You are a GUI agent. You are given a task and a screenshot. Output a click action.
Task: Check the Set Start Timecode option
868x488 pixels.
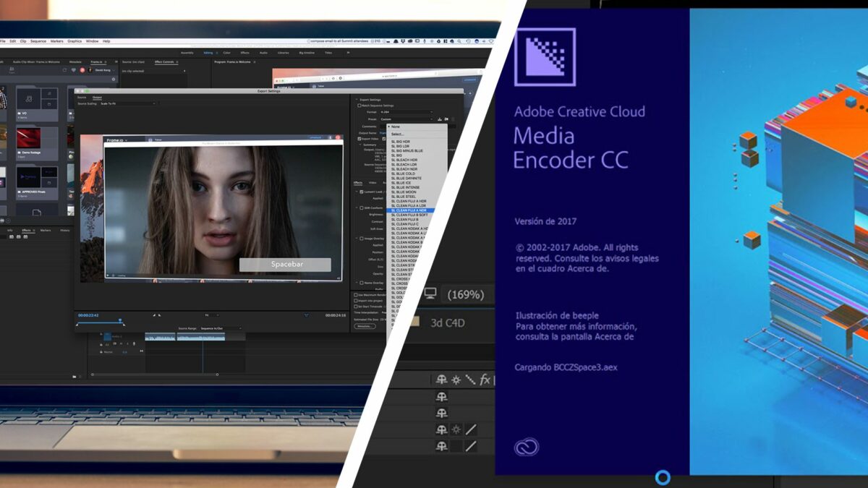click(x=356, y=307)
